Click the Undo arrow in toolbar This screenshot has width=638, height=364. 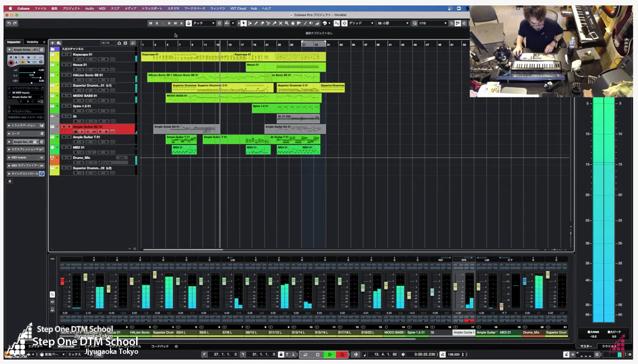coord(9,23)
